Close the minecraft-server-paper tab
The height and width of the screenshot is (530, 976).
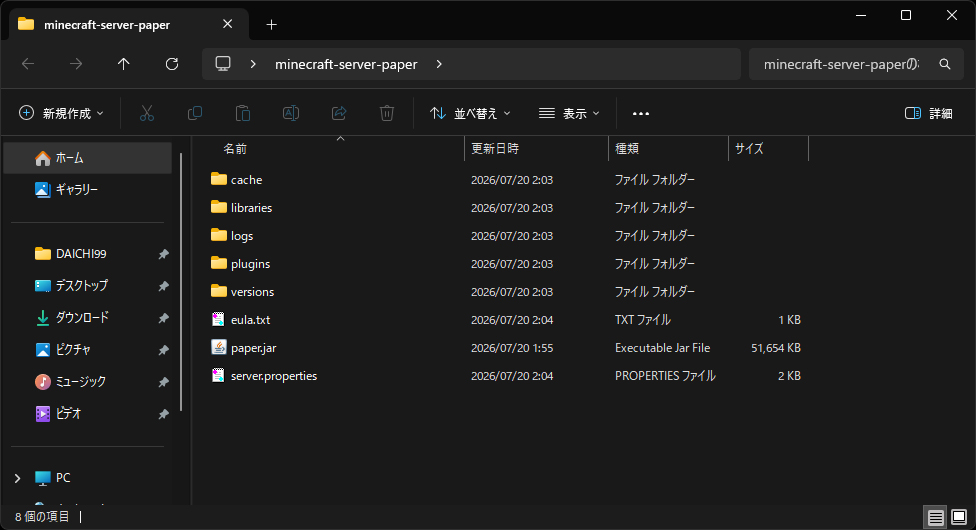[228, 24]
